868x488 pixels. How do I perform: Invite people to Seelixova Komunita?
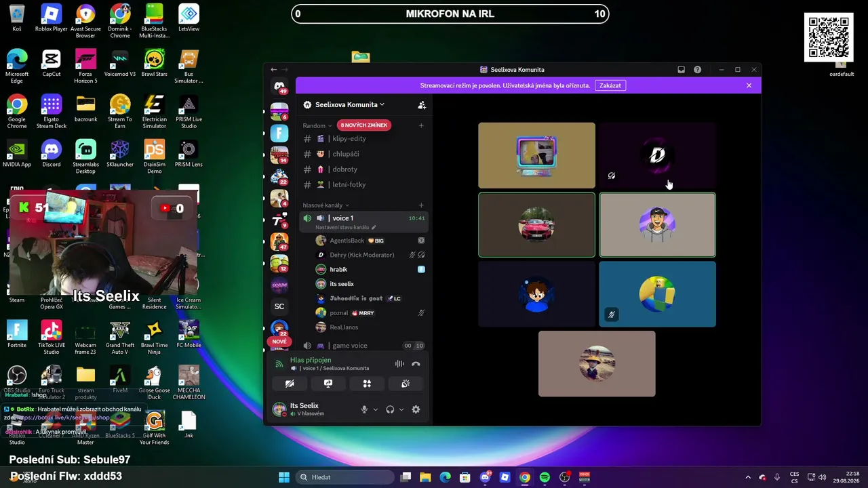pos(422,105)
